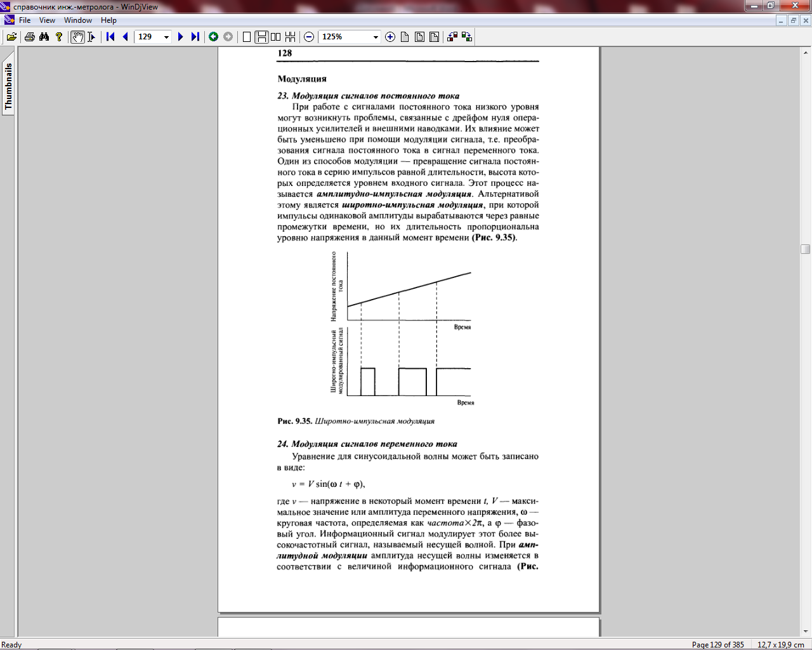The height and width of the screenshot is (650, 812).
Task: Switch to facing pages layout
Action: pyautogui.click(x=276, y=37)
